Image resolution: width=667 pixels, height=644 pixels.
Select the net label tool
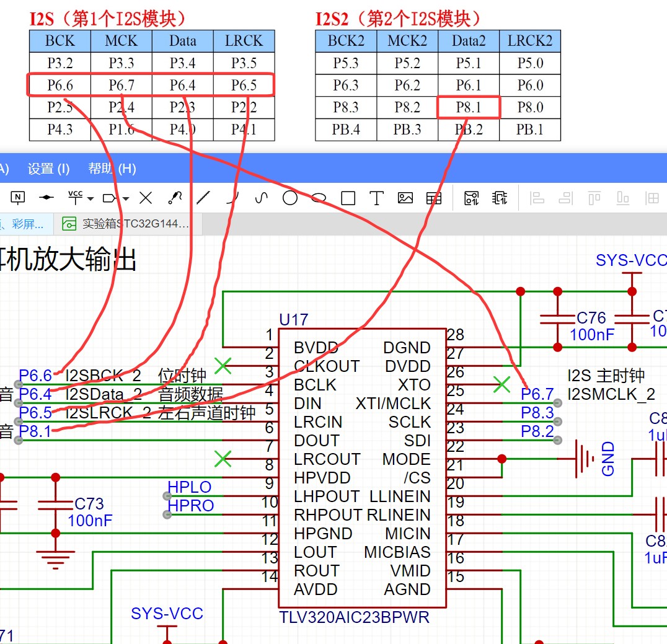coord(18,198)
